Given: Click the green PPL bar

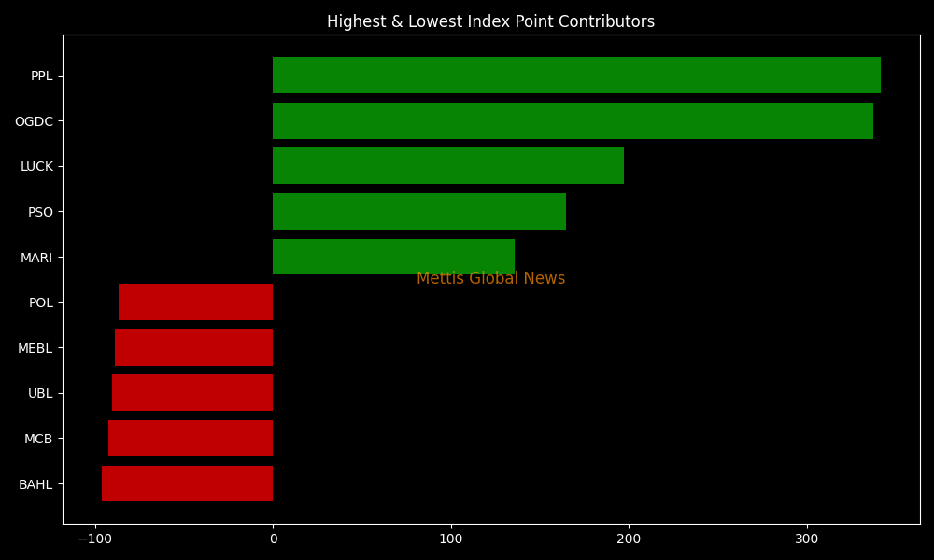Looking at the screenshot, I should 576,75.
